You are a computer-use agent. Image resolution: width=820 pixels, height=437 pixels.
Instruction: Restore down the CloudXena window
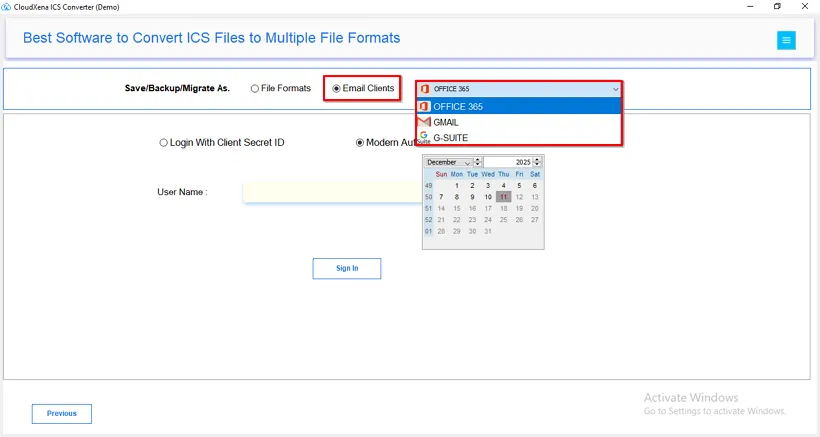click(x=777, y=6)
